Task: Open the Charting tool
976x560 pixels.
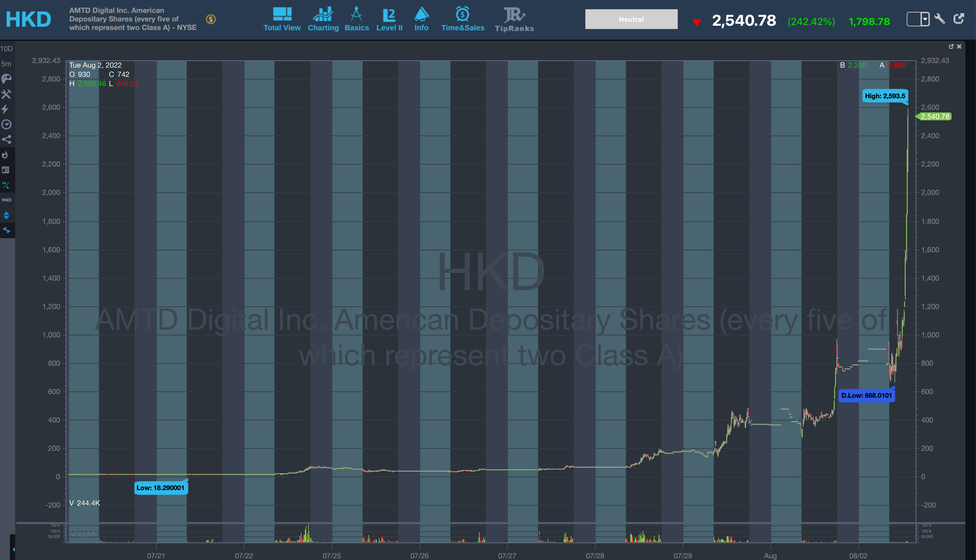Action: tap(323, 19)
